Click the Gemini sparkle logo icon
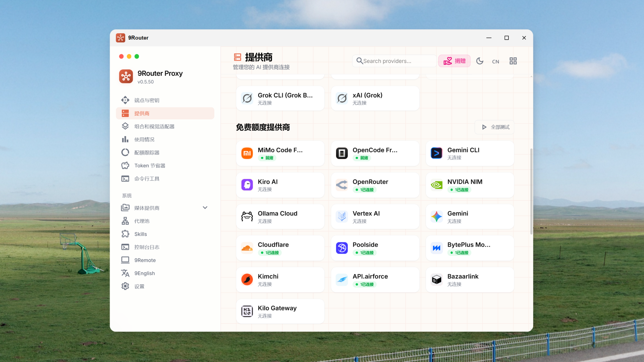The width and height of the screenshot is (644, 362). [437, 217]
